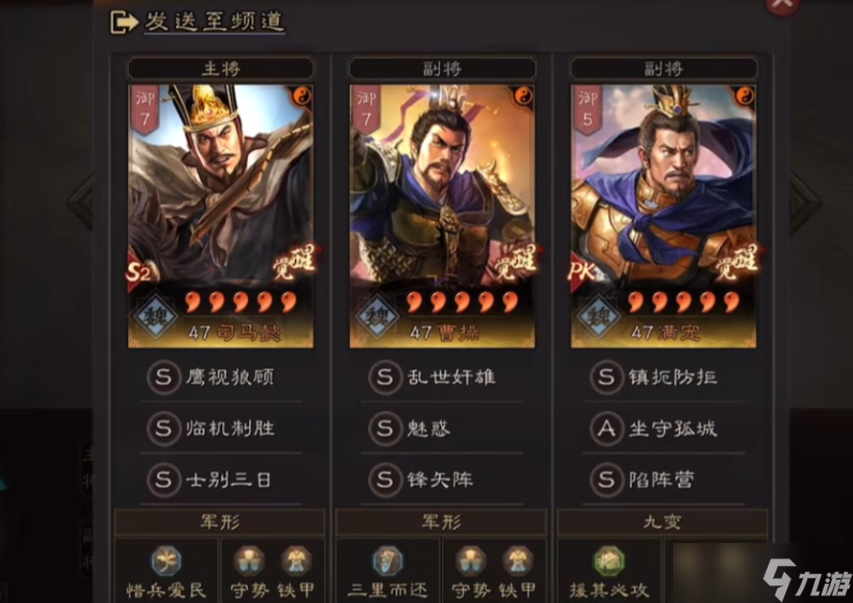
Task: Click the 惜兵爱民 tactic icon
Action: (x=166, y=561)
